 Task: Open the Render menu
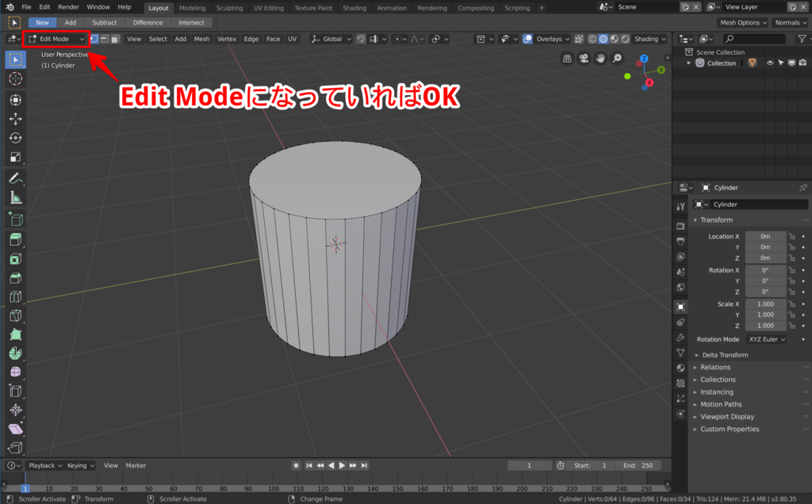pyautogui.click(x=68, y=7)
